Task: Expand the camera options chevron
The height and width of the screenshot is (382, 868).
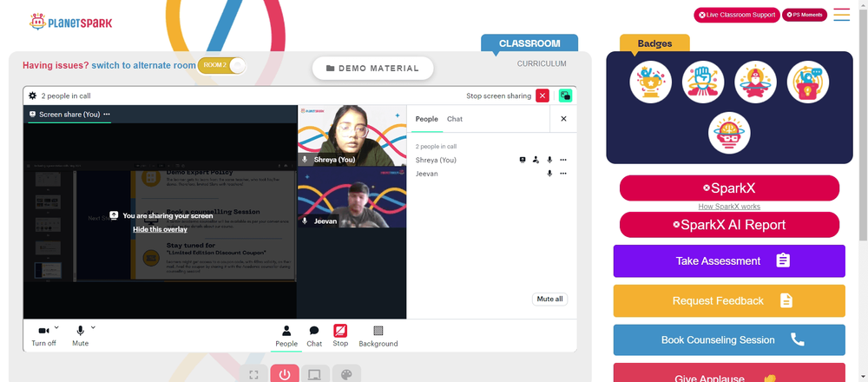Action: 56,327
